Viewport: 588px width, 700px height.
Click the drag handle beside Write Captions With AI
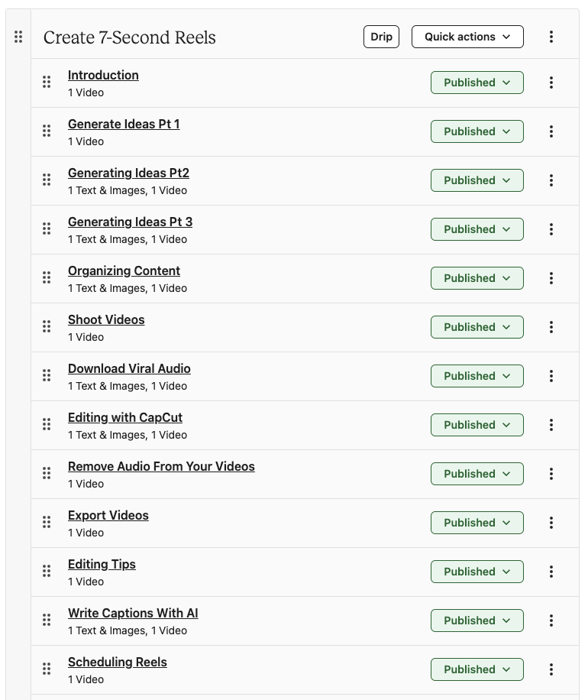tap(47, 621)
